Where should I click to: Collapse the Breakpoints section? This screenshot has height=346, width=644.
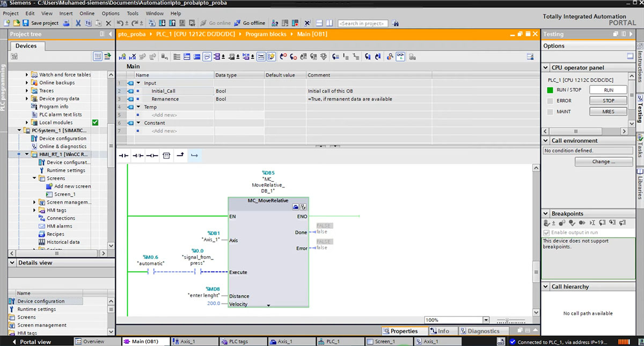click(x=546, y=214)
